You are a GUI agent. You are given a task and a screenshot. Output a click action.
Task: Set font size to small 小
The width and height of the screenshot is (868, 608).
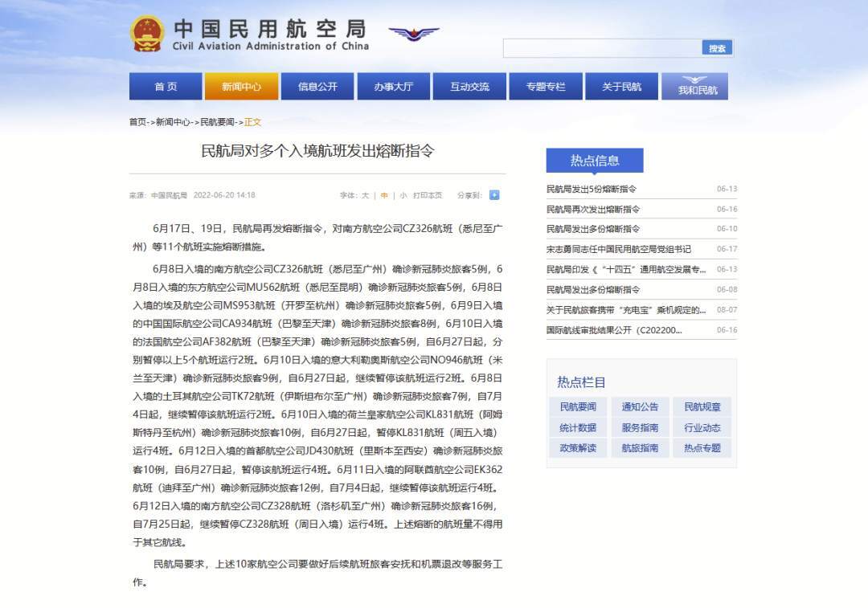(403, 195)
